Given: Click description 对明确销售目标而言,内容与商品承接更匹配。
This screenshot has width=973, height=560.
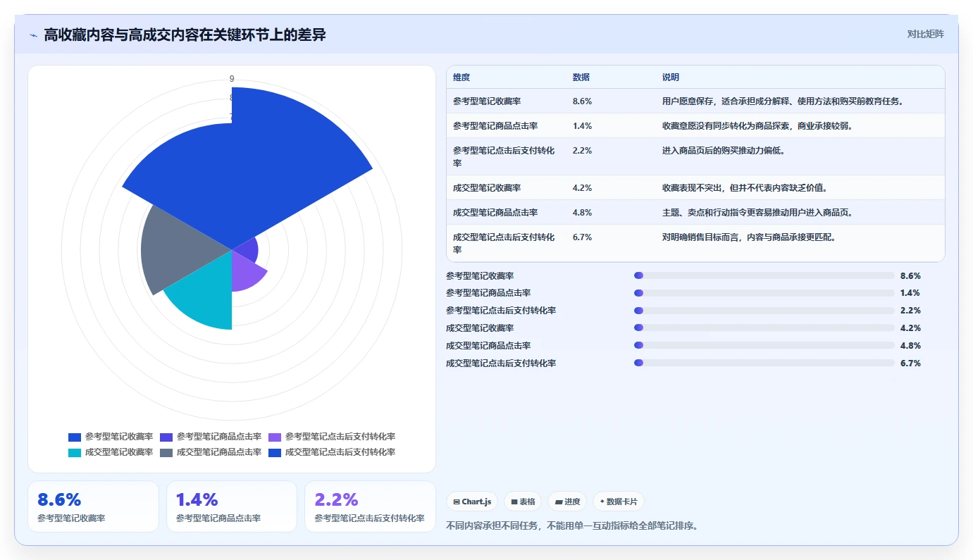Looking at the screenshot, I should tap(750, 237).
